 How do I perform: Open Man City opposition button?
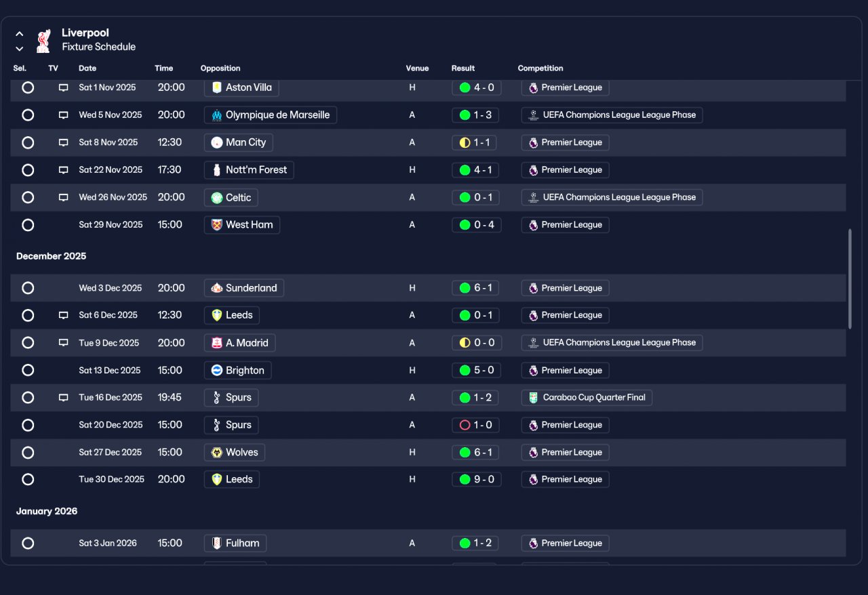pyautogui.click(x=239, y=142)
